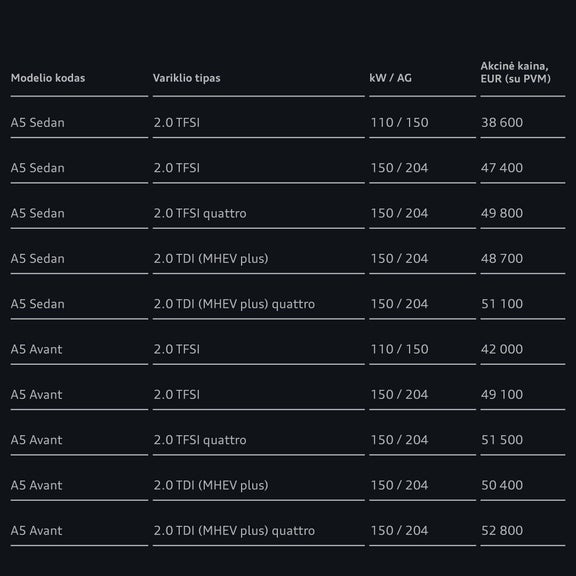Click the 49 100 price value
This screenshot has width=576, height=576.
[502, 395]
